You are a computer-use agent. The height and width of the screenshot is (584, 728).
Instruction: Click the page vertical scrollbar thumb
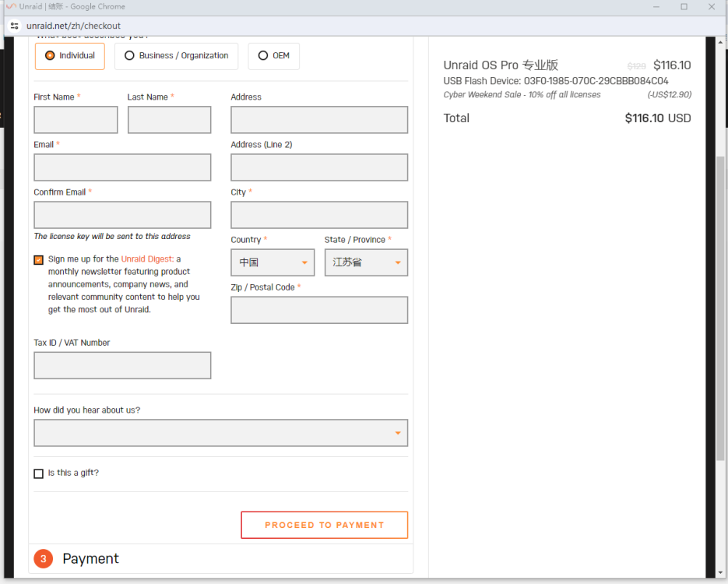pos(720,308)
